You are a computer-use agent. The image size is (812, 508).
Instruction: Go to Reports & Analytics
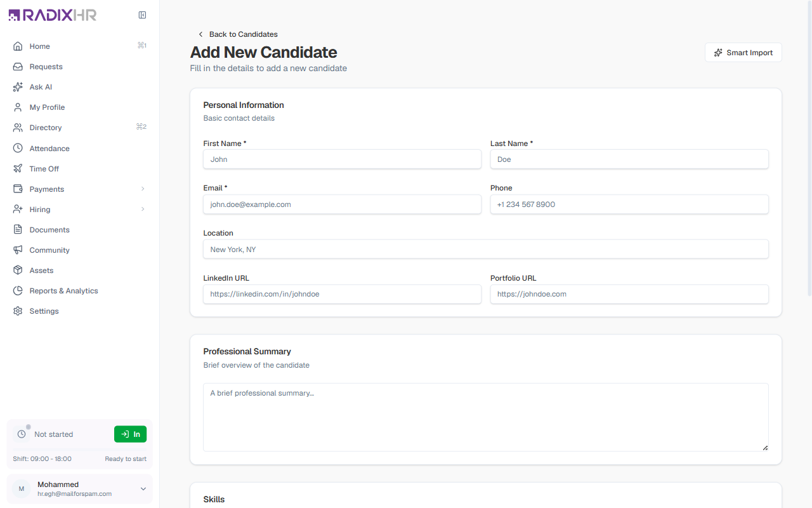[79, 291]
